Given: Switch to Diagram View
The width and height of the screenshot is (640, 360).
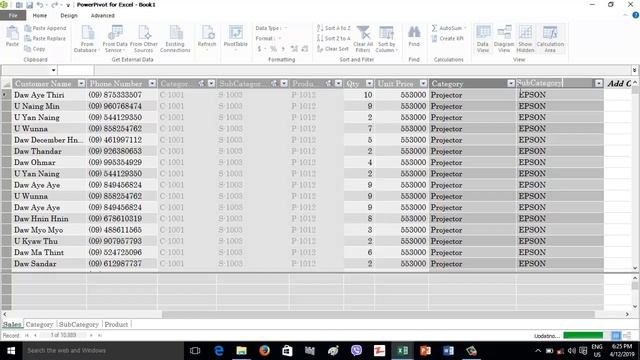Looking at the screenshot, I should tap(504, 39).
